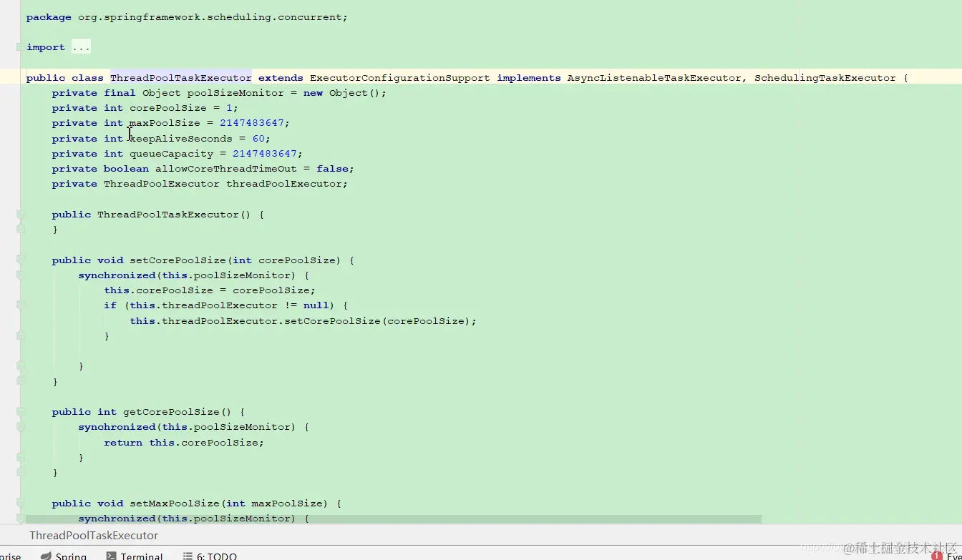962x560 pixels.
Task: Collapse the 'if (this.threadPoolExecutor != null)' fold marker
Action: tap(20, 305)
